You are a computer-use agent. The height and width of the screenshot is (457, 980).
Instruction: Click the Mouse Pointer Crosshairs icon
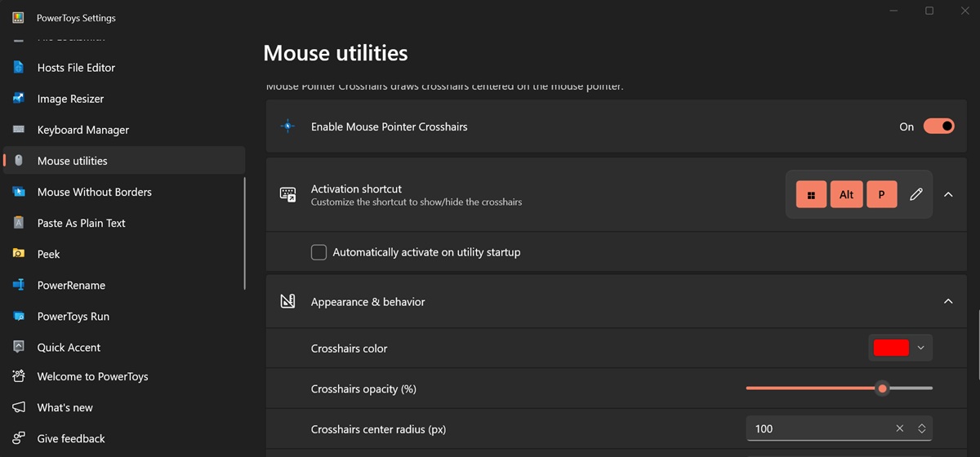point(287,126)
